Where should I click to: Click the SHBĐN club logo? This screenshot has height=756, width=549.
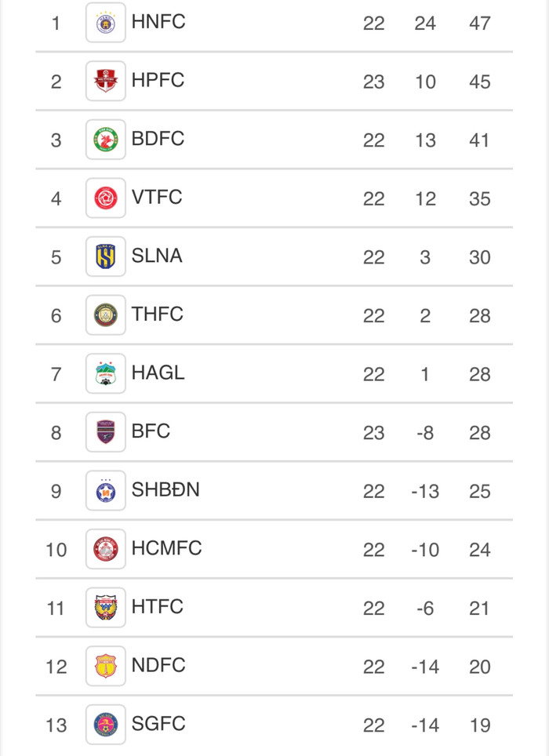(105, 491)
